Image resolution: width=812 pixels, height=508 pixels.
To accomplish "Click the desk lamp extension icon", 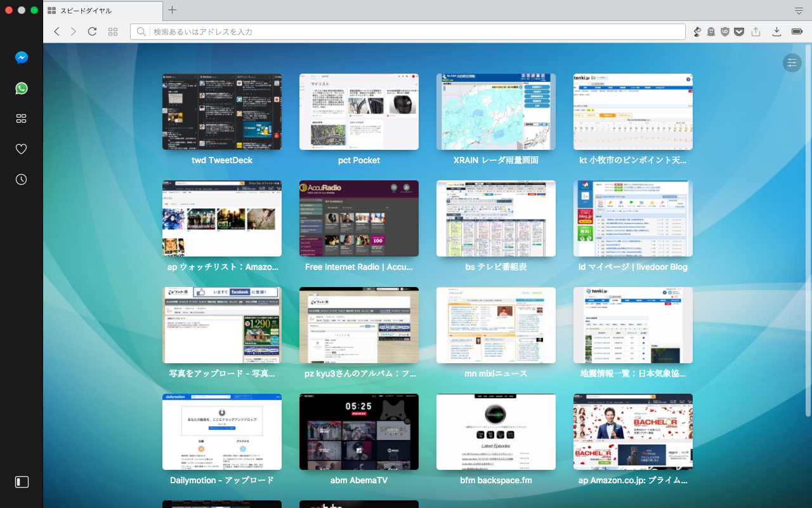I will (697, 32).
